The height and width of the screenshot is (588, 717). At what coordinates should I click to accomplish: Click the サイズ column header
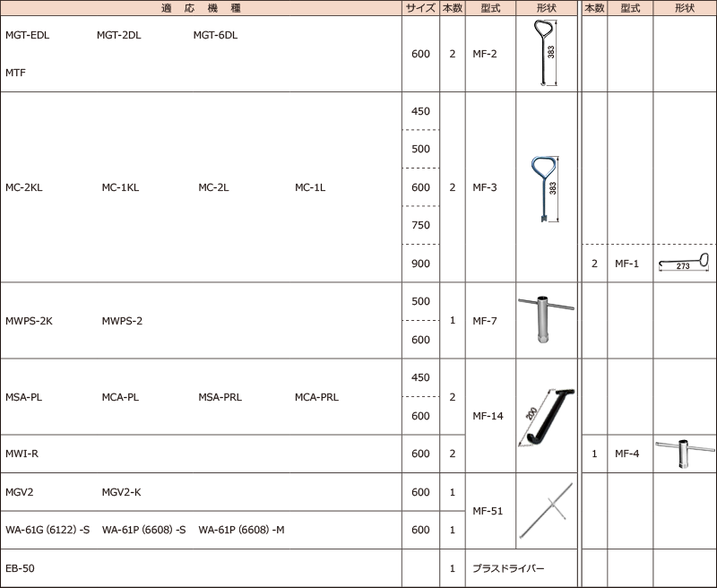[420, 8]
